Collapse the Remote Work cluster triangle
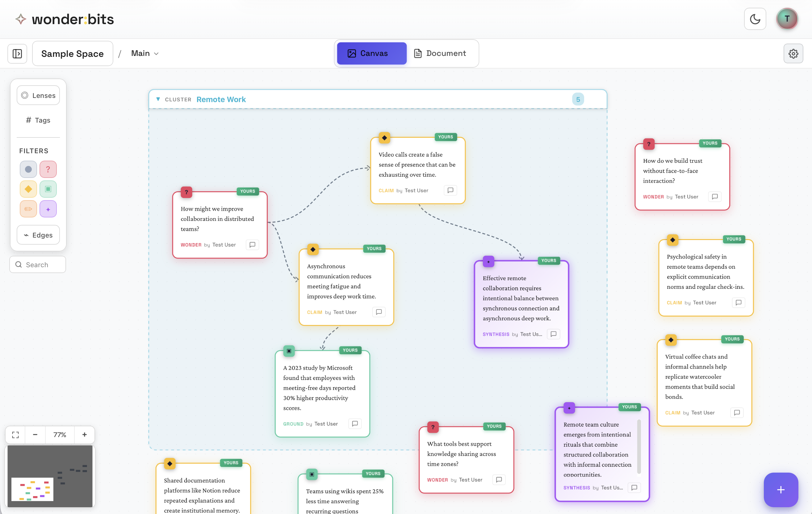Screen dimensions: 812x514 pyautogui.click(x=158, y=99)
